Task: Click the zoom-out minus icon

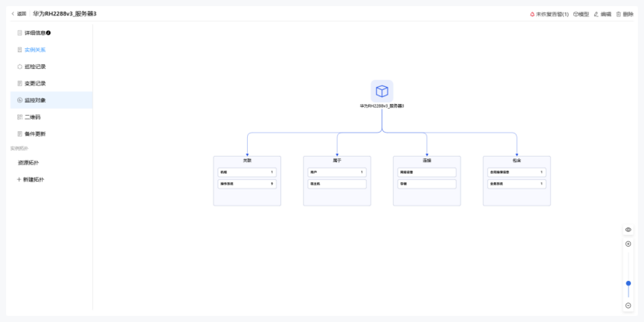Action: coord(628,306)
